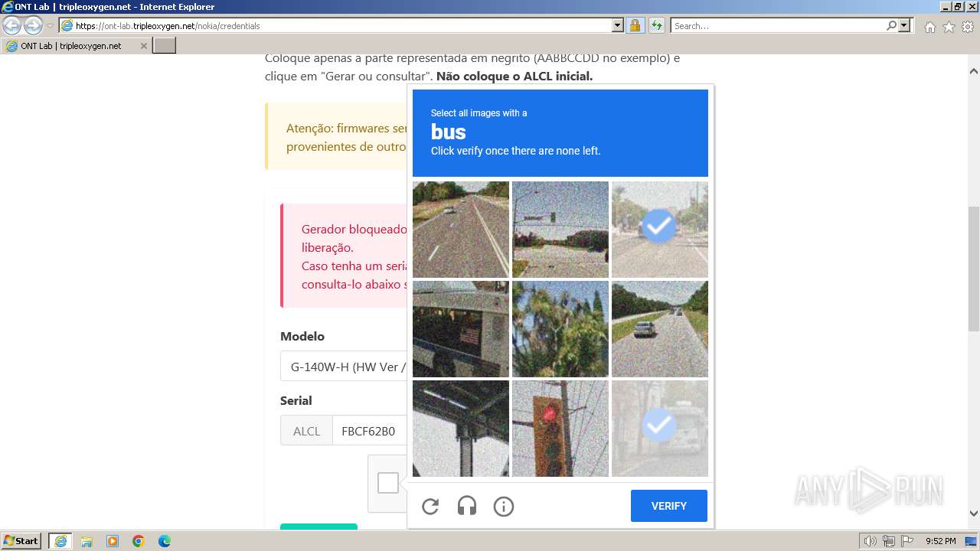Open the Modelo dropdown showing G-140W-H
This screenshot has height=551, width=980.
[x=344, y=367]
